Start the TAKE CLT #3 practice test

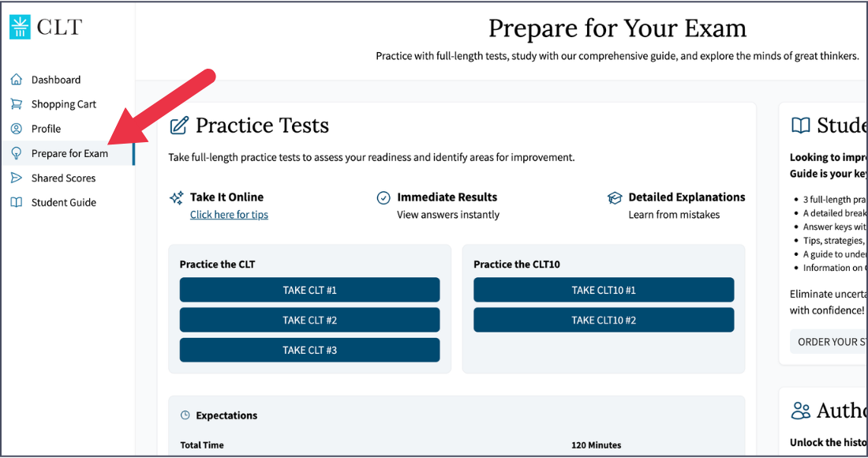(x=309, y=350)
